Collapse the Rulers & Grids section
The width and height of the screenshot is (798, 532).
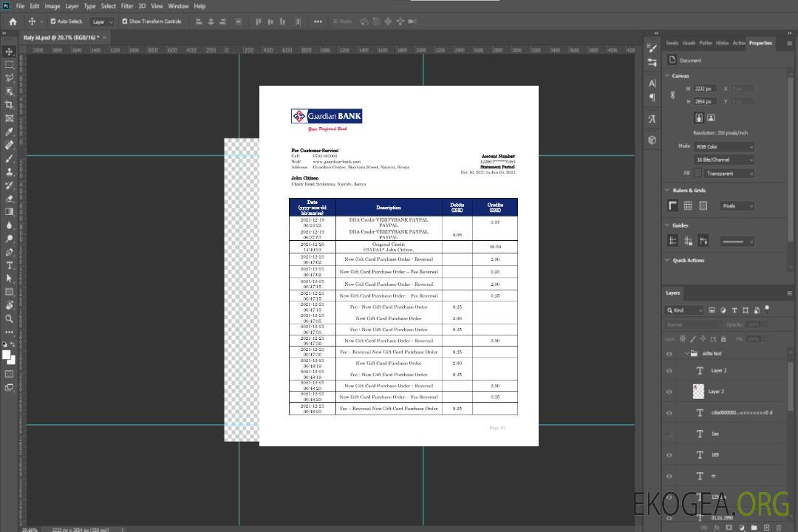(668, 190)
